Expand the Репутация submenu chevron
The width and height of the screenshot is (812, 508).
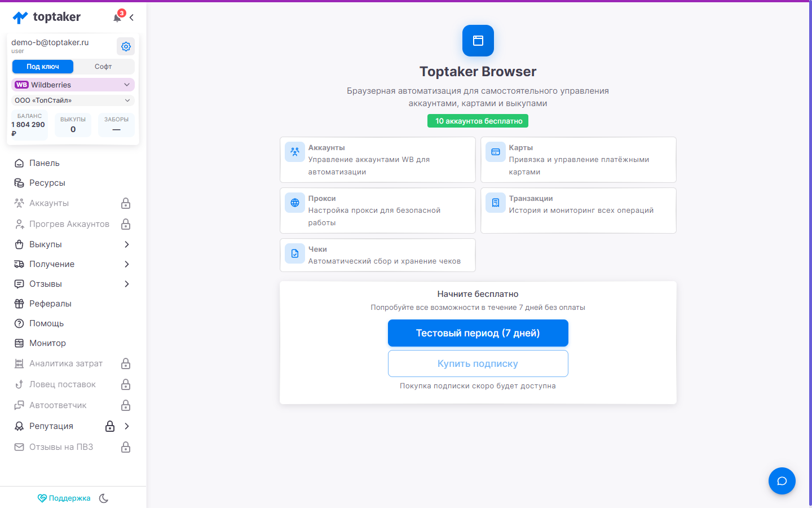[x=127, y=426]
